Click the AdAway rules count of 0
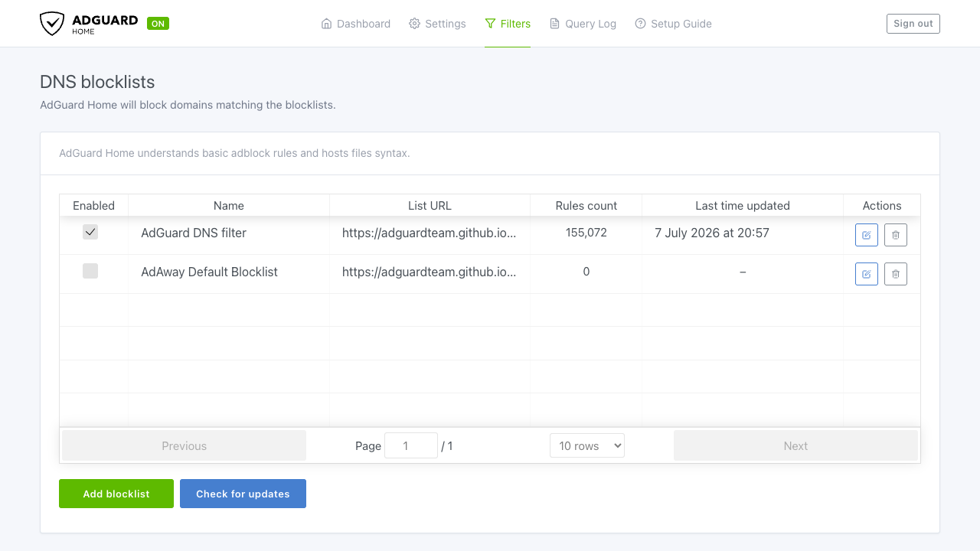Screen dimensions: 980x551 pos(586,272)
